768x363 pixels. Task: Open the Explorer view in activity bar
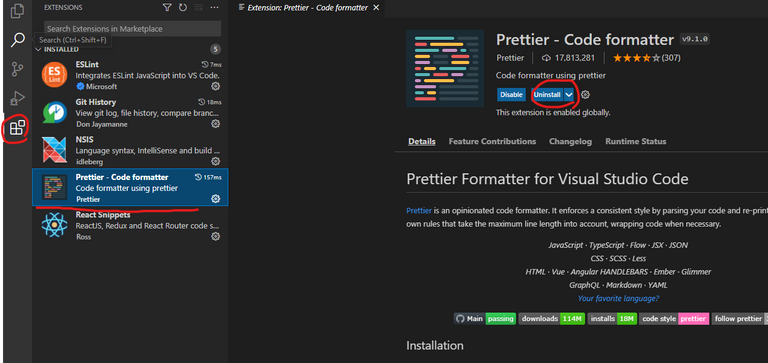(17, 10)
